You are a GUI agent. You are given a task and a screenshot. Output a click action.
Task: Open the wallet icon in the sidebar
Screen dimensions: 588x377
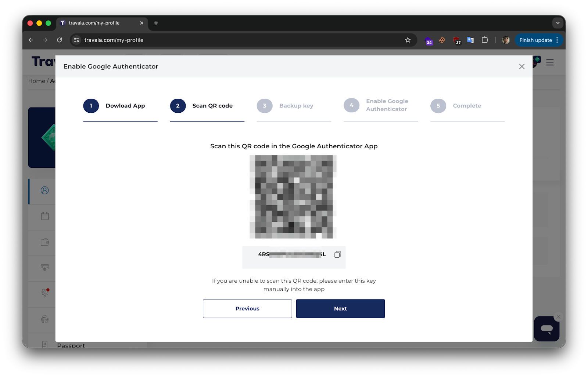pos(44,242)
